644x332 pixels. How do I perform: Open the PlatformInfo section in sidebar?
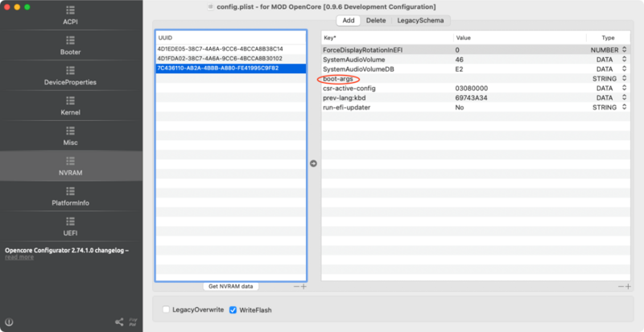(70, 197)
